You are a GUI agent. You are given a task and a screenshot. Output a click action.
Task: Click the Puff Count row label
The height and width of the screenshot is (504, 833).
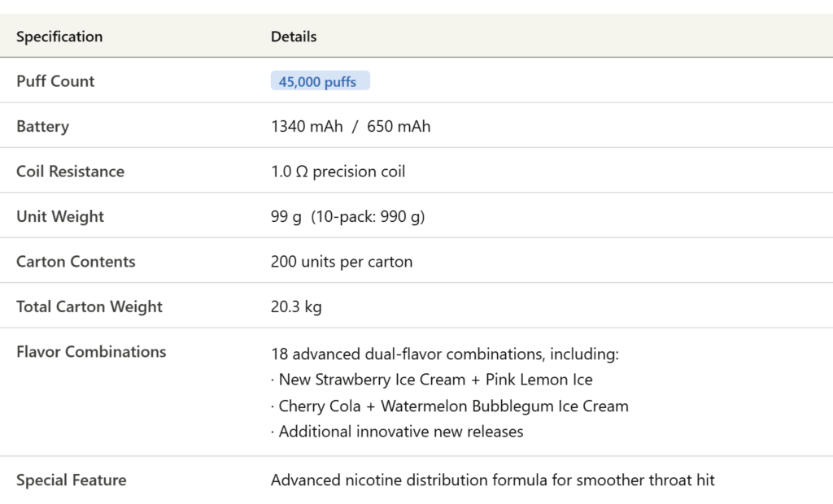click(x=55, y=81)
